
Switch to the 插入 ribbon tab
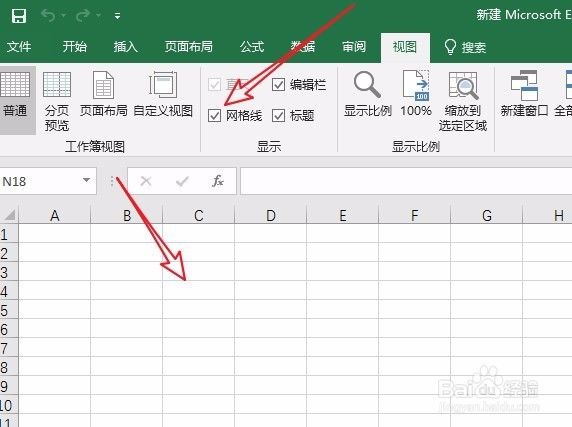click(x=125, y=47)
